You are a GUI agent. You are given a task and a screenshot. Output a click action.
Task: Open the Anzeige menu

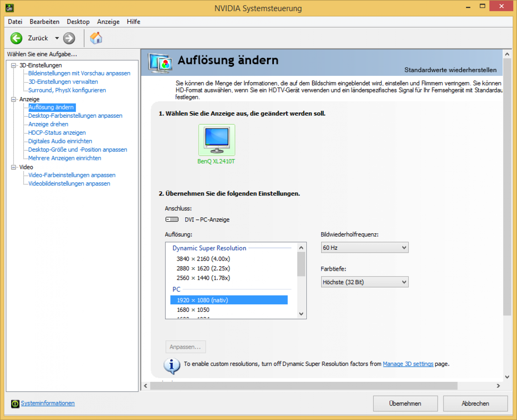pos(108,22)
